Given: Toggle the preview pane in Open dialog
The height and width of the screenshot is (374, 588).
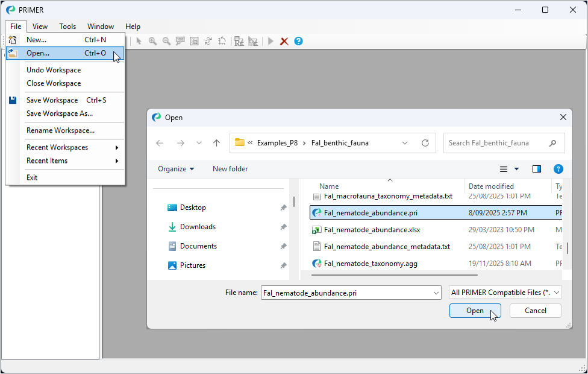Looking at the screenshot, I should 537,169.
